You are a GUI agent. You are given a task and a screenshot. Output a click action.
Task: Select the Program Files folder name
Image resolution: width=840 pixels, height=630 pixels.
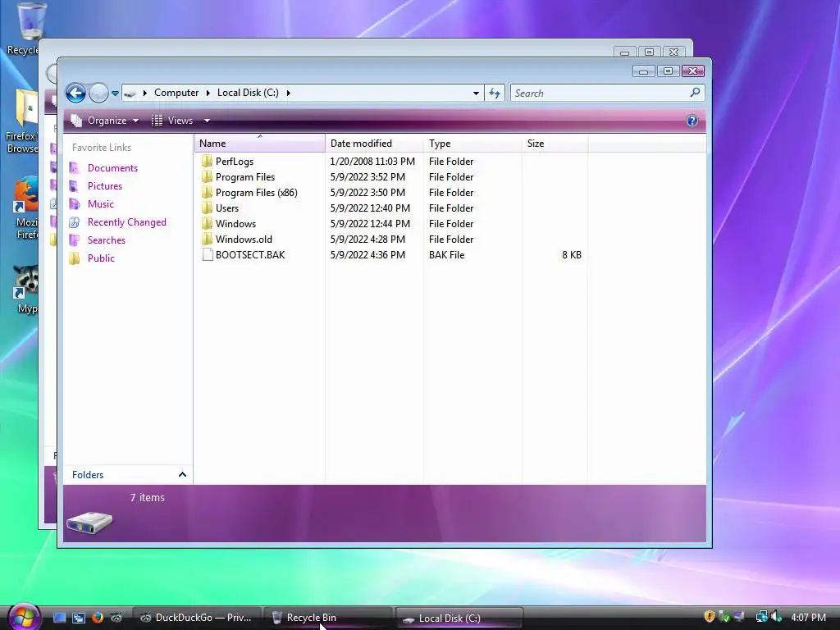[244, 177]
